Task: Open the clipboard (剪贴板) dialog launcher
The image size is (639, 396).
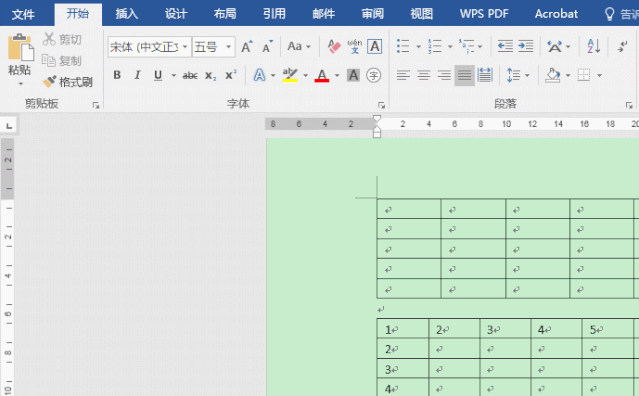Action: pyautogui.click(x=96, y=106)
